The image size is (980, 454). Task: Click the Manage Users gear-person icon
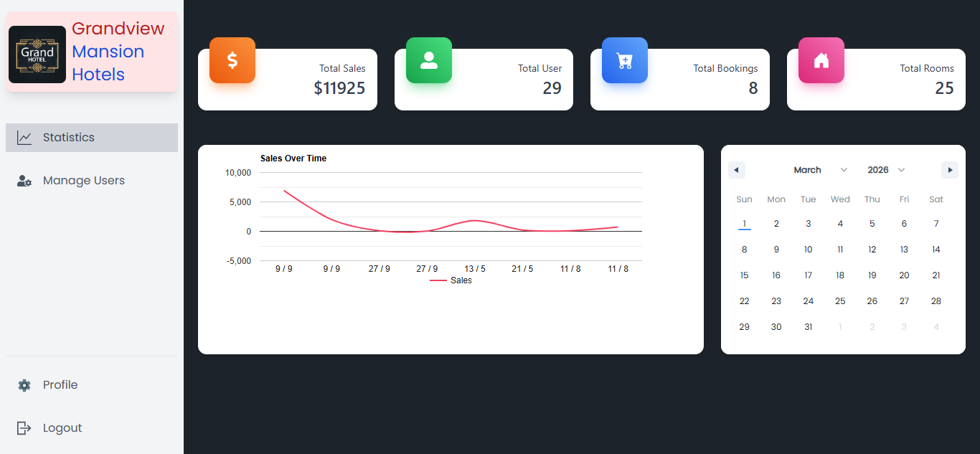24,181
